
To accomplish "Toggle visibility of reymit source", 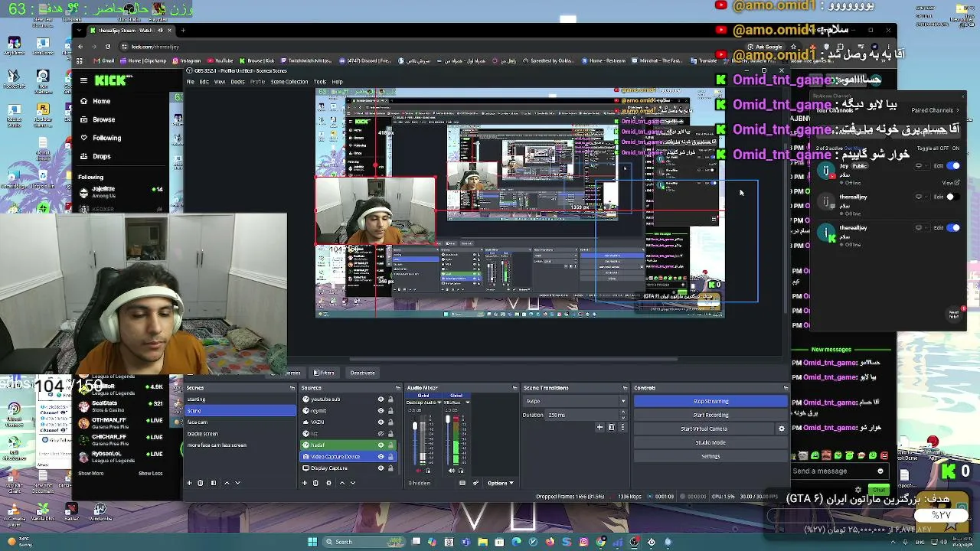I will click(381, 411).
